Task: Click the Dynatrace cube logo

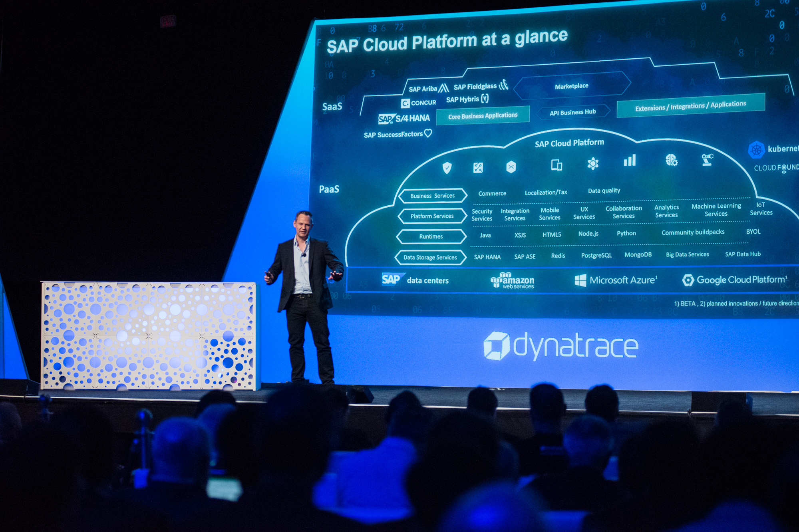Action: pyautogui.click(x=497, y=346)
